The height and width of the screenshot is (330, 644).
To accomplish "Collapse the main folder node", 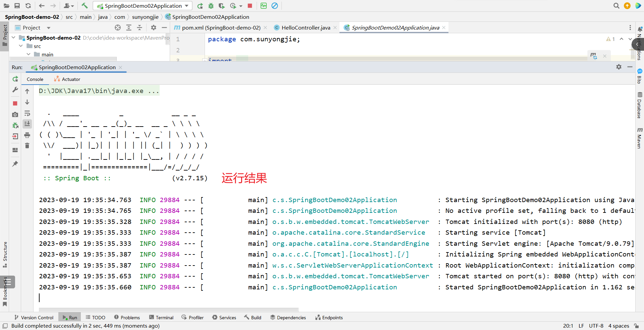I will (29, 54).
